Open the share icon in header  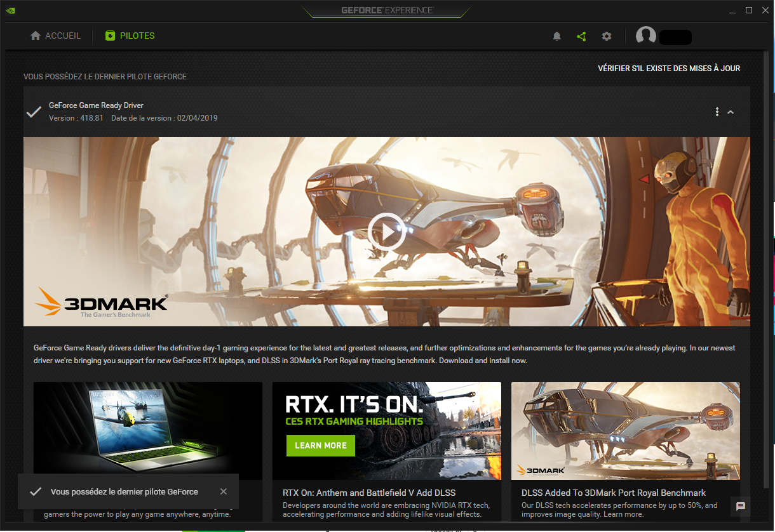pyautogui.click(x=581, y=36)
